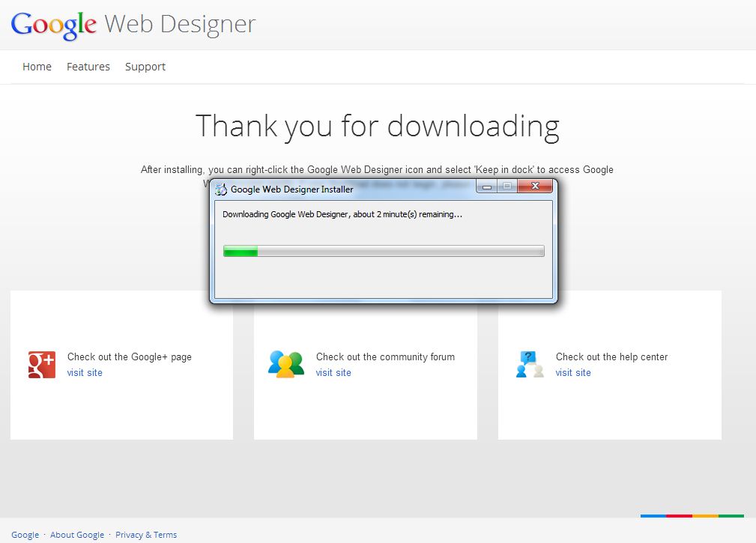The image size is (756, 543).
Task: Visit site link for community forum
Action: [333, 372]
